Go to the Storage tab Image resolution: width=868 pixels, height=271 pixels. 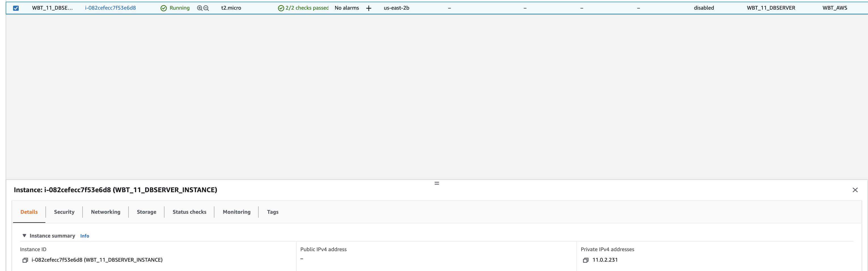[x=146, y=212]
